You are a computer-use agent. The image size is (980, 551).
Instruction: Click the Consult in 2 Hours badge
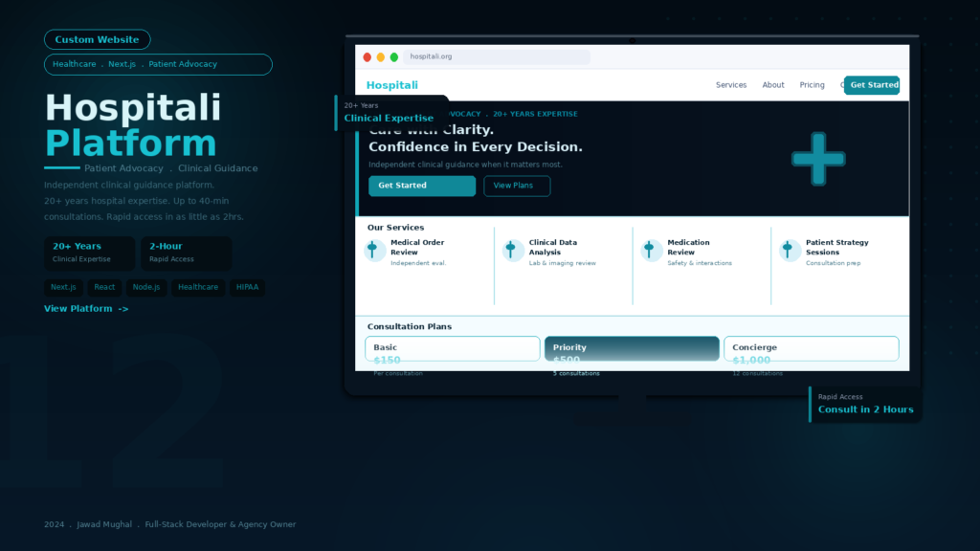click(x=865, y=405)
